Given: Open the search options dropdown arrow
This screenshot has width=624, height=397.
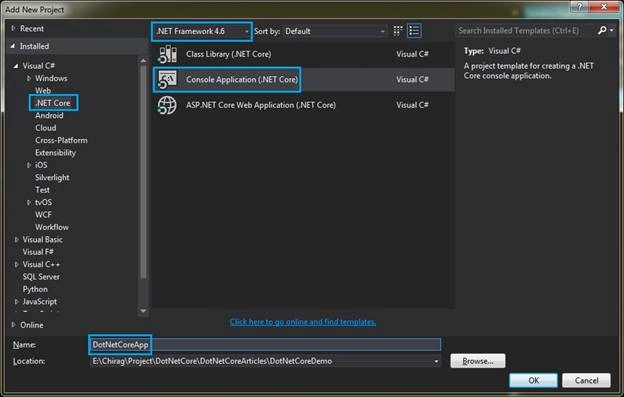Looking at the screenshot, I should pyautogui.click(x=612, y=30).
